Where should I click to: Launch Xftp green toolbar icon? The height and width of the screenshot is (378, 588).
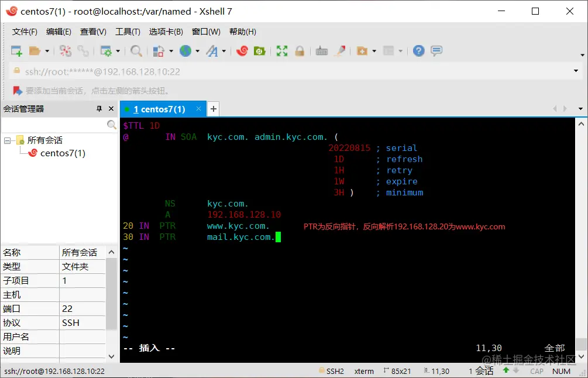(260, 51)
